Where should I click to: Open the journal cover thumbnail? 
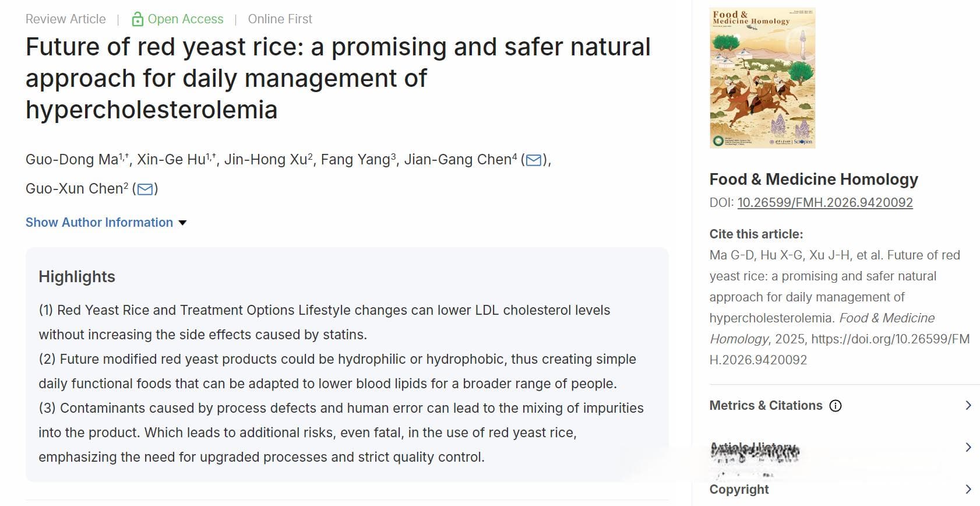click(x=762, y=78)
